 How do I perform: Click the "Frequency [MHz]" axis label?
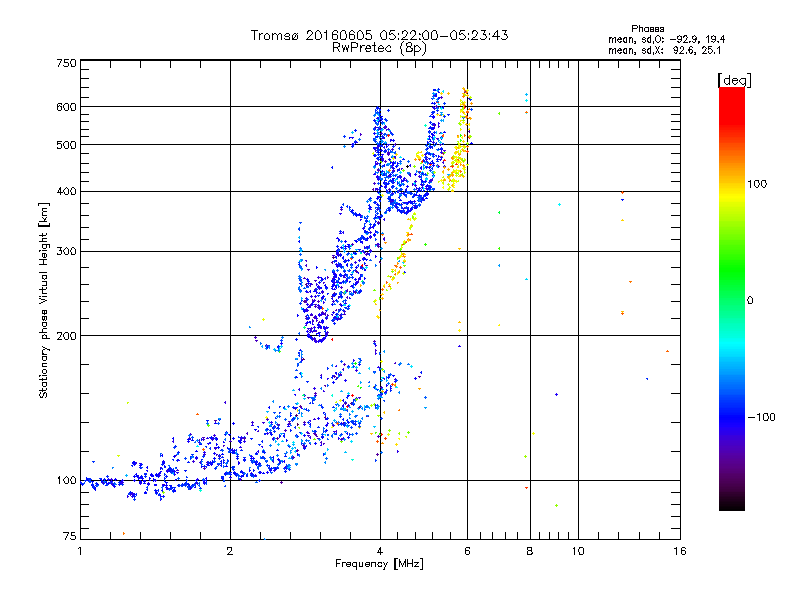click(x=379, y=564)
